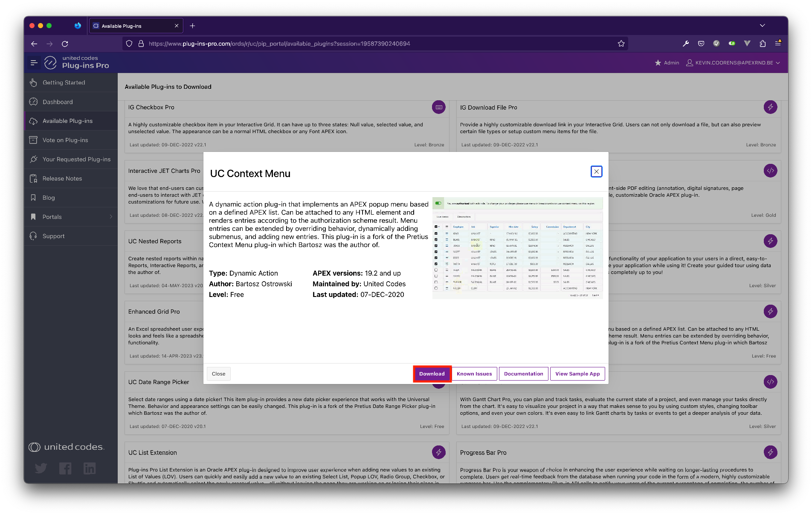
Task: Open Getting Started in sidebar
Action: click(x=71, y=82)
